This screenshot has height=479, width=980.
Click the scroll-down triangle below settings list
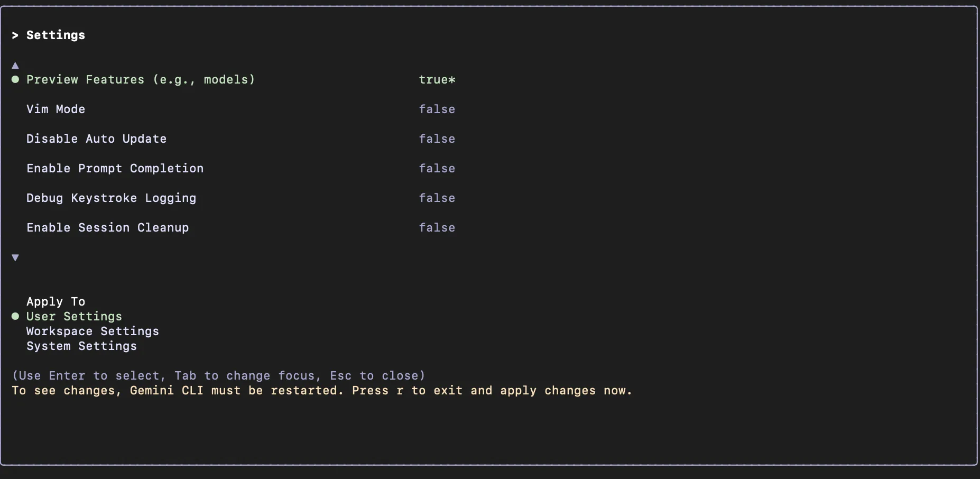pos(15,257)
